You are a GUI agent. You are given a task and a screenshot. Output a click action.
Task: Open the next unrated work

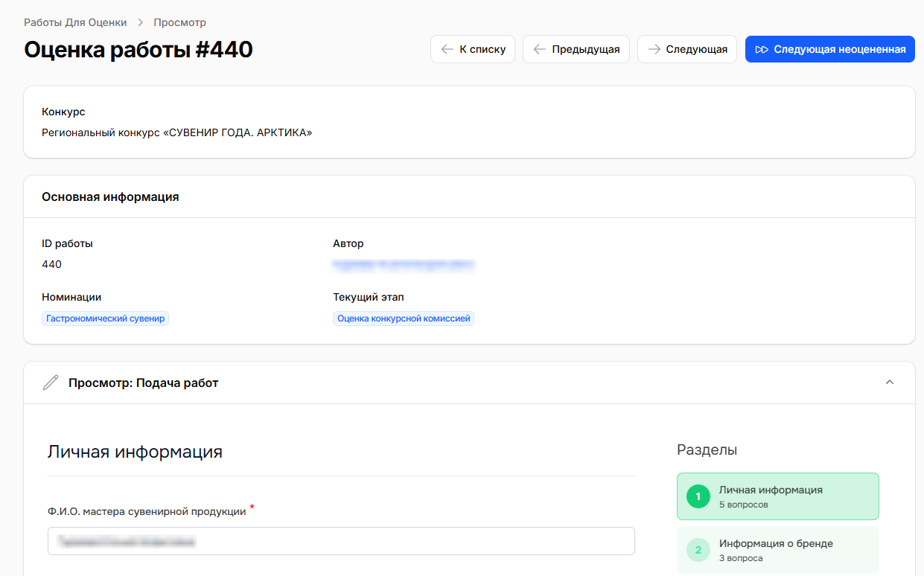coord(830,49)
